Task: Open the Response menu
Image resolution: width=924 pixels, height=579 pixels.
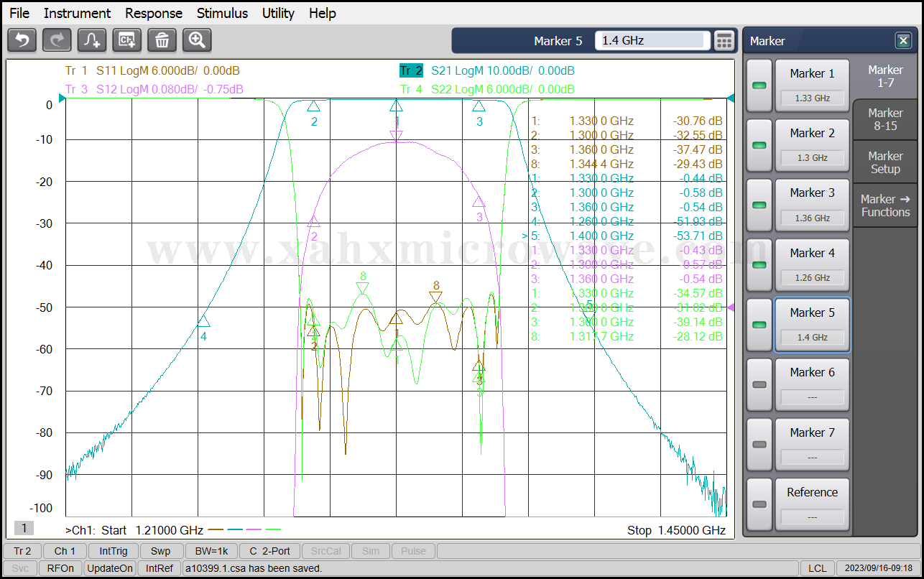Action: [x=154, y=13]
